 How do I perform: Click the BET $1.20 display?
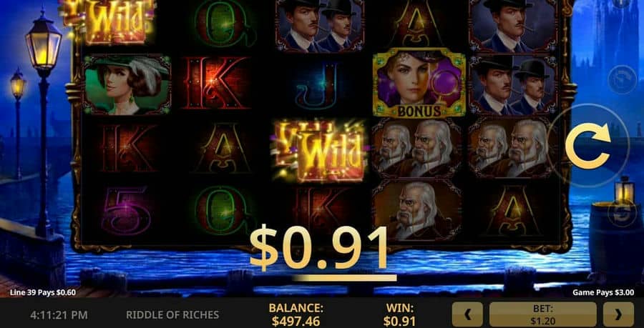coord(542,314)
